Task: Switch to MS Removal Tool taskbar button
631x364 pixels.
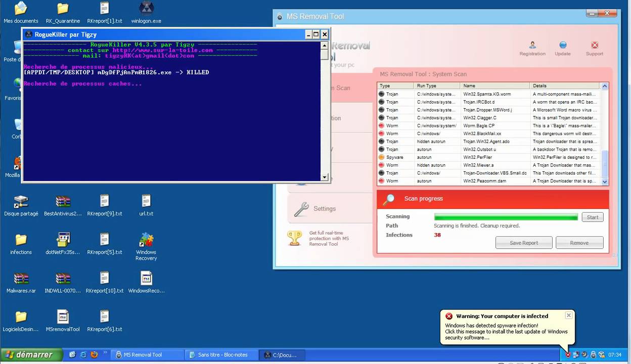Action: (147, 355)
